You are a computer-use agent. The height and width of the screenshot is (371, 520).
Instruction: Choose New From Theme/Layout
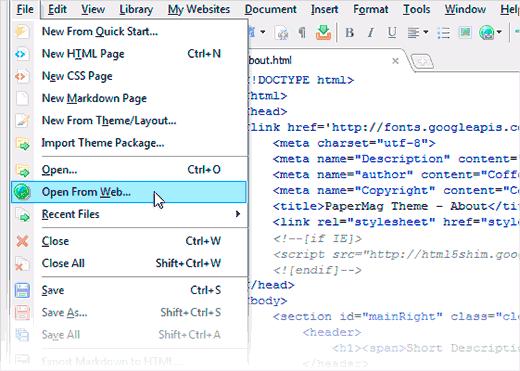click(x=129, y=120)
